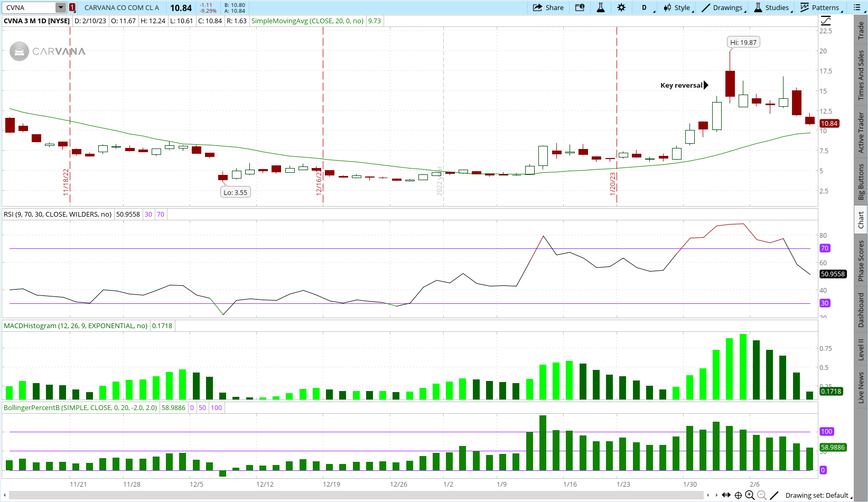Switch to Level II side tab
The image size is (868, 502).
(861, 349)
